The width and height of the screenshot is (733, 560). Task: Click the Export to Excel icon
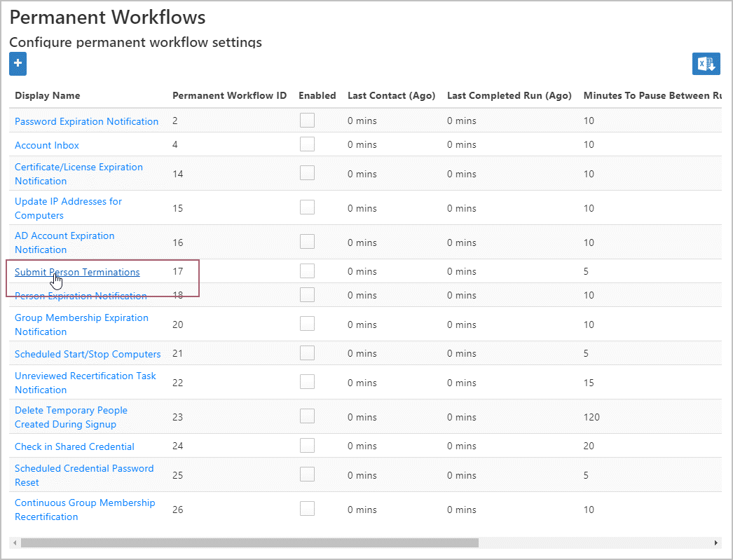706,64
